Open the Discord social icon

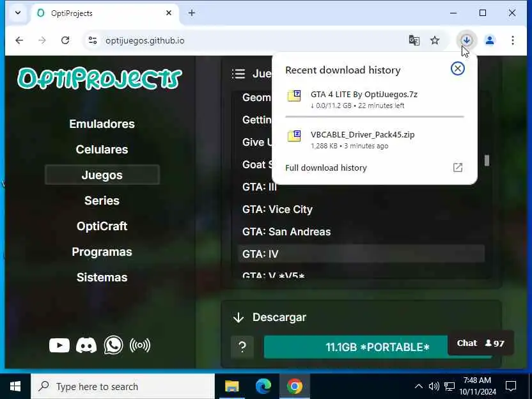[86, 345]
